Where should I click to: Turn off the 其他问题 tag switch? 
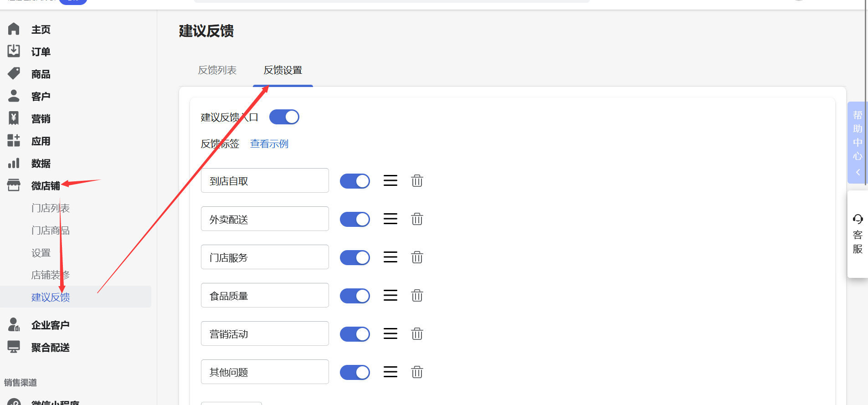(x=355, y=372)
